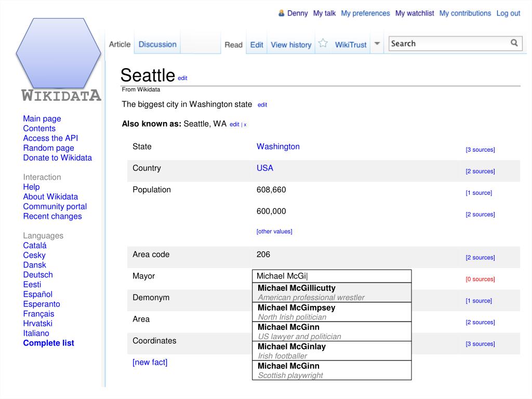Screen dimensions: 532x399
Task: Select Michael McGinn, US lawyer and politician
Action: [332, 331]
